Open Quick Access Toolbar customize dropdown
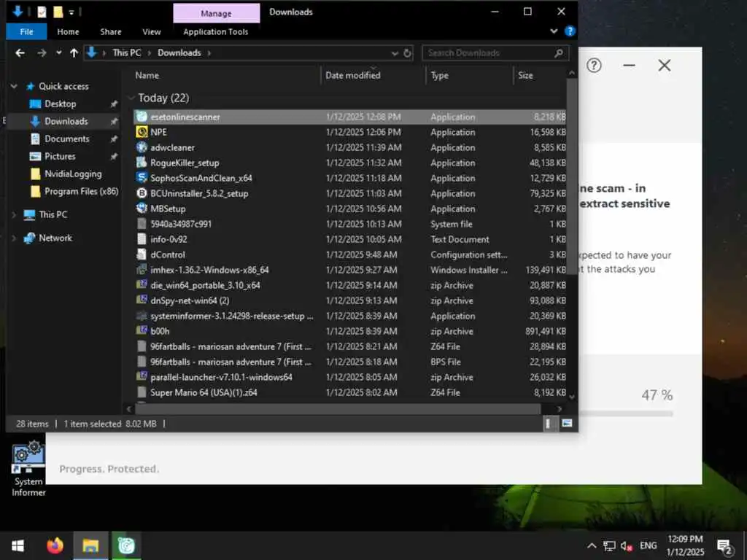 [71, 12]
